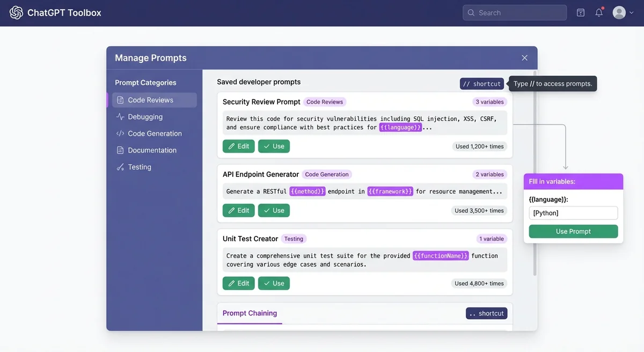Screen dimensions: 644x352
Task: Edit the Unit Test Creator prompt
Action: coord(238,283)
